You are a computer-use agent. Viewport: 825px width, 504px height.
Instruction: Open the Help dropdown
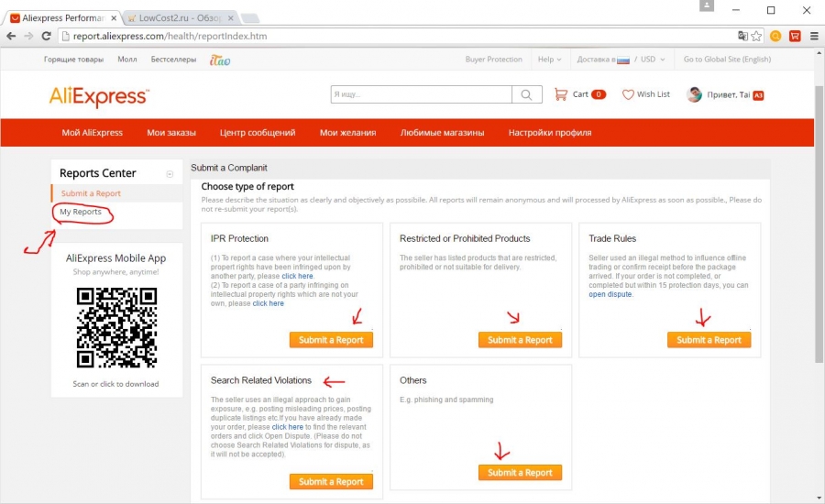click(x=549, y=60)
